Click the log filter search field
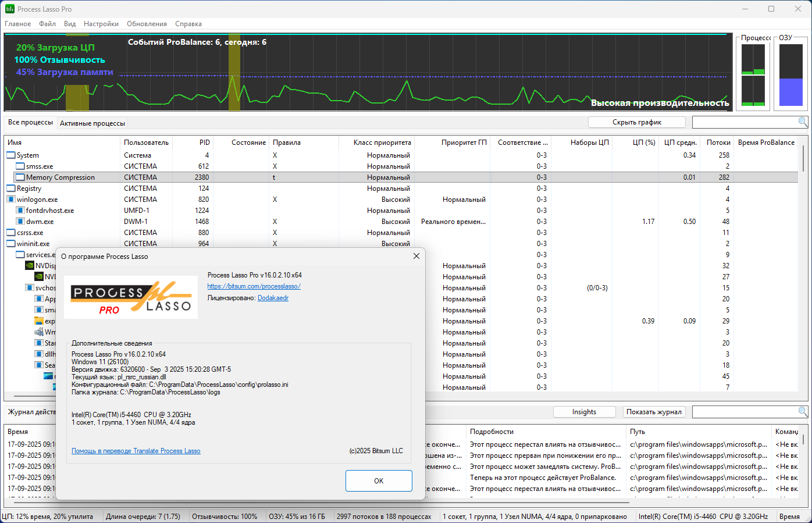This screenshot has width=812, height=523. (745, 412)
